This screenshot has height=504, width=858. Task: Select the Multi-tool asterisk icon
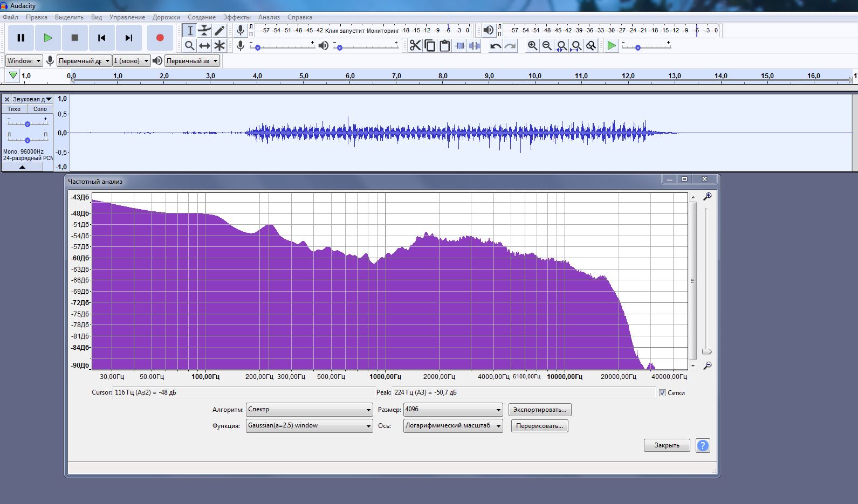pos(219,46)
